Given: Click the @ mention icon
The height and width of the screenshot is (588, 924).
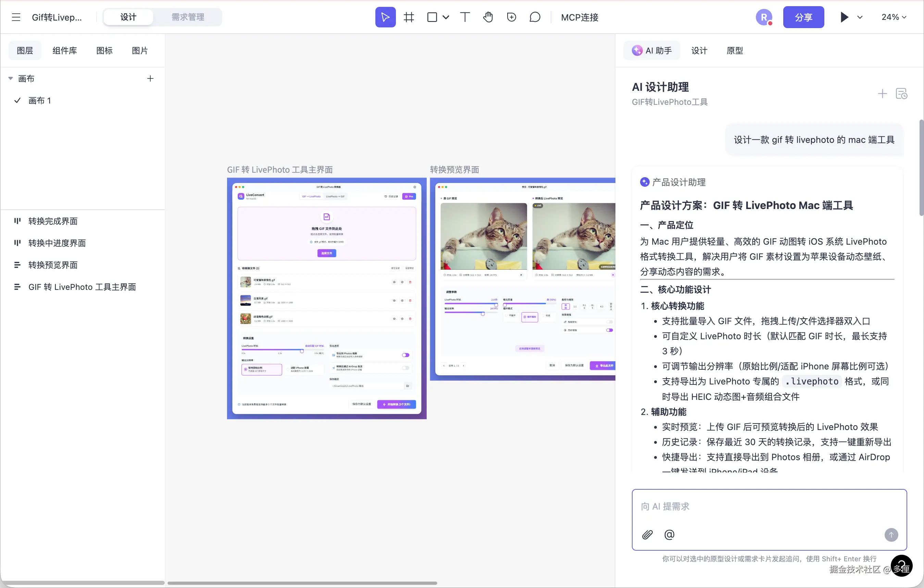Looking at the screenshot, I should (x=669, y=535).
